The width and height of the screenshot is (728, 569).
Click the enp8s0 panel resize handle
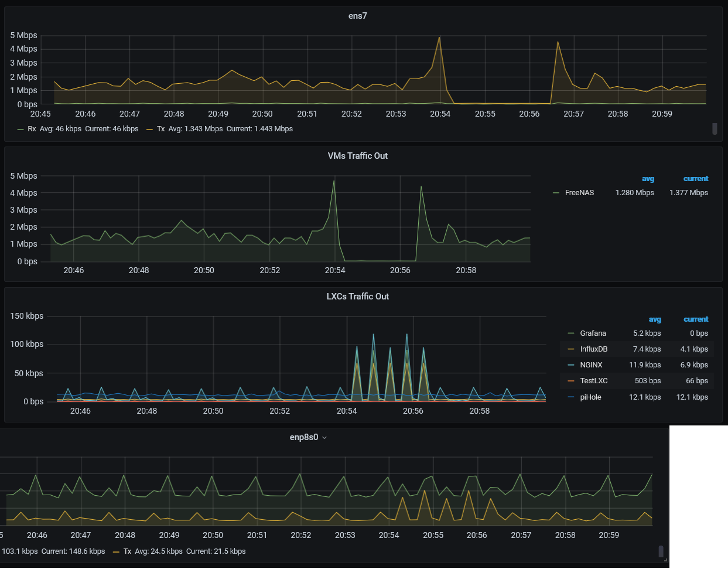tap(665, 560)
